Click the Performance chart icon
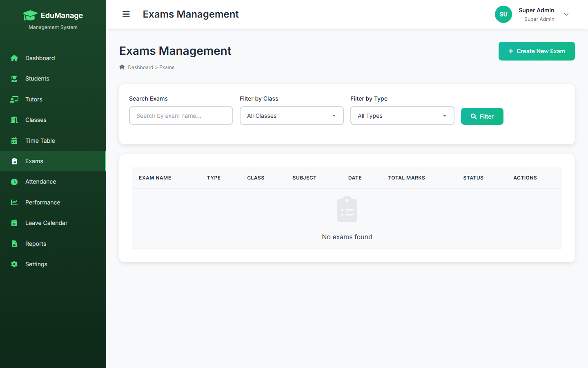 pyautogui.click(x=14, y=202)
